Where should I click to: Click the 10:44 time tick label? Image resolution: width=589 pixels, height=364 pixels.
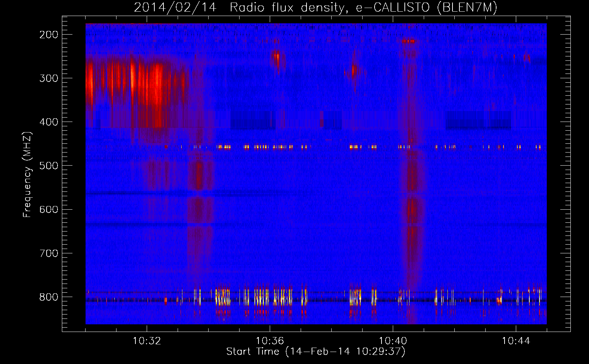pyautogui.click(x=516, y=341)
